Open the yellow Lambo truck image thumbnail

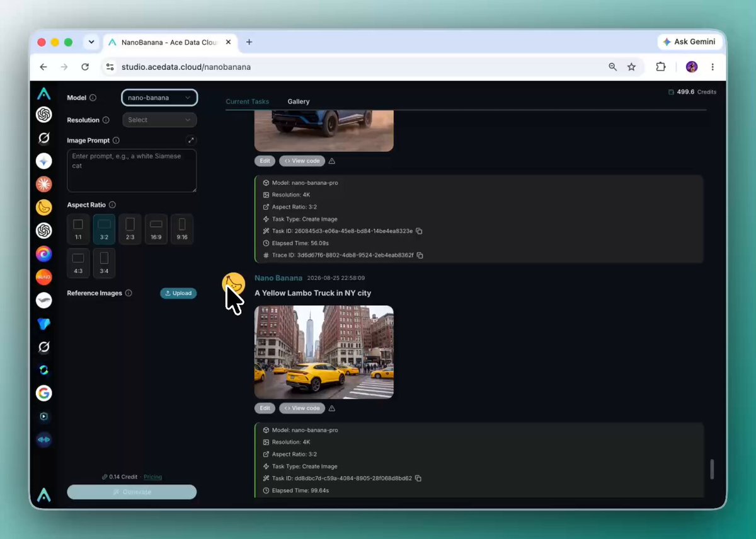(x=324, y=352)
